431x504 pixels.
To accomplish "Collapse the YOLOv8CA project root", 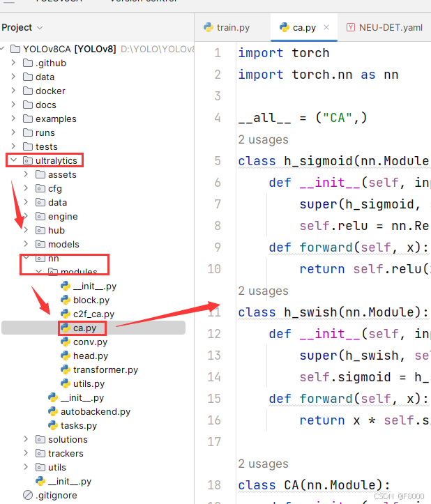I will click(3, 49).
